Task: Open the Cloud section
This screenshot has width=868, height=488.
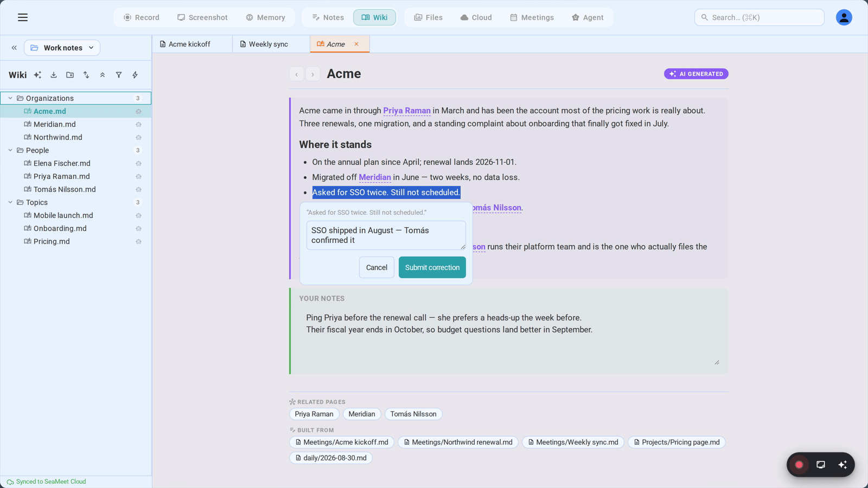Action: (x=476, y=17)
